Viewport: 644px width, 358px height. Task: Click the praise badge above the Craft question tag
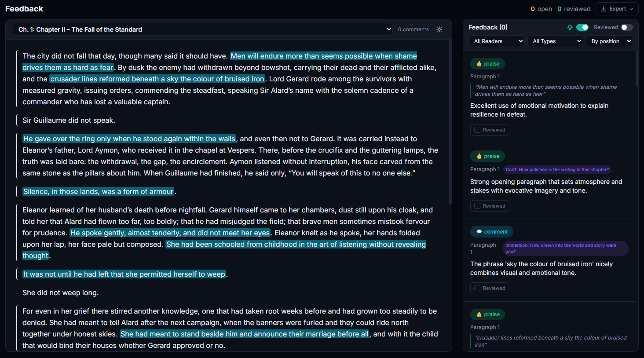click(487, 156)
